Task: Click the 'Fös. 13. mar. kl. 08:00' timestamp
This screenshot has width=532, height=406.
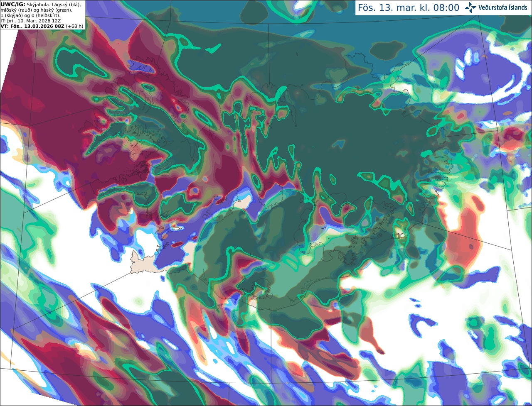Action: tap(409, 8)
